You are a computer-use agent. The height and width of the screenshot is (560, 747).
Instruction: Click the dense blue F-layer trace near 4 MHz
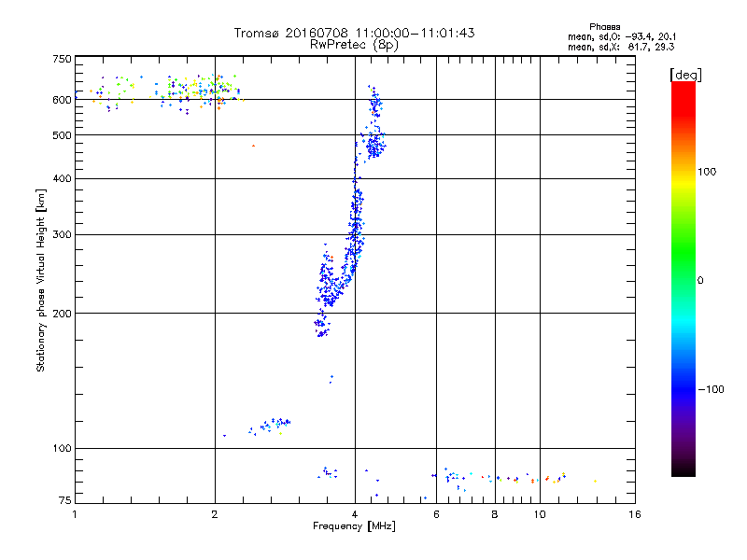coord(355,229)
